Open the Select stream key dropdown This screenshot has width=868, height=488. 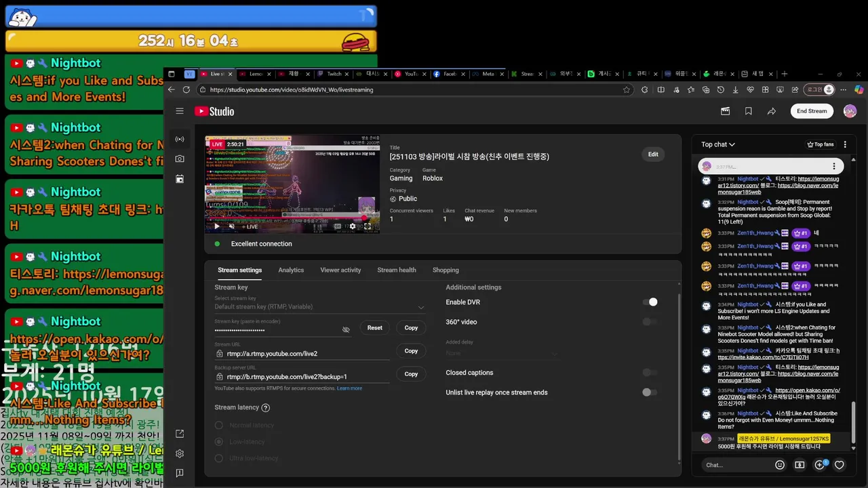pyautogui.click(x=320, y=307)
